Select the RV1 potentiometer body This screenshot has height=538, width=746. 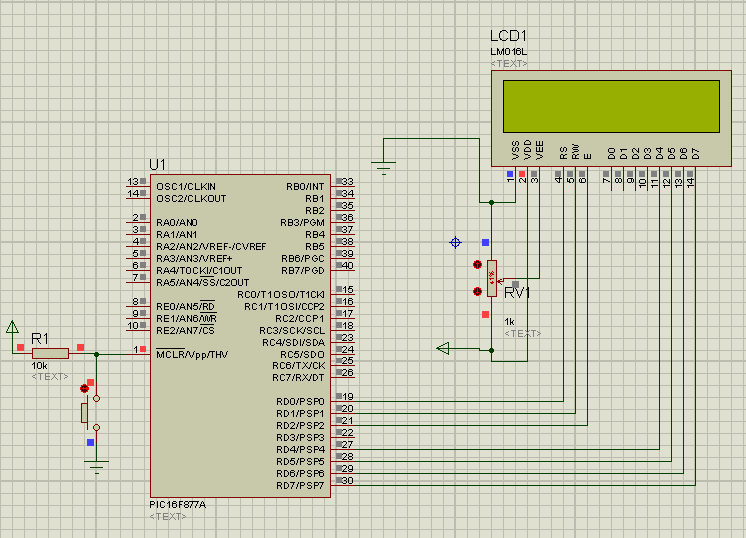click(491, 278)
